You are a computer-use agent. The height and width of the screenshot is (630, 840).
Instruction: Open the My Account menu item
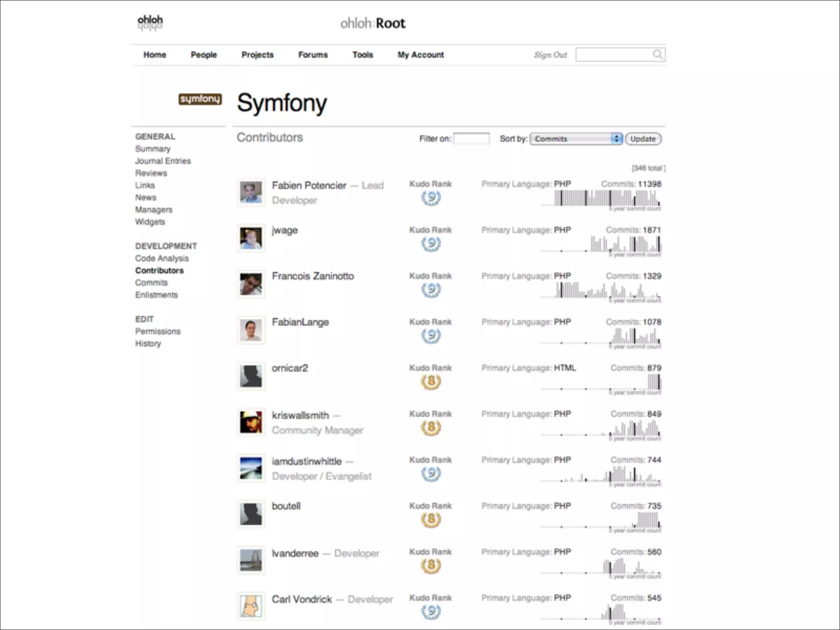(420, 55)
